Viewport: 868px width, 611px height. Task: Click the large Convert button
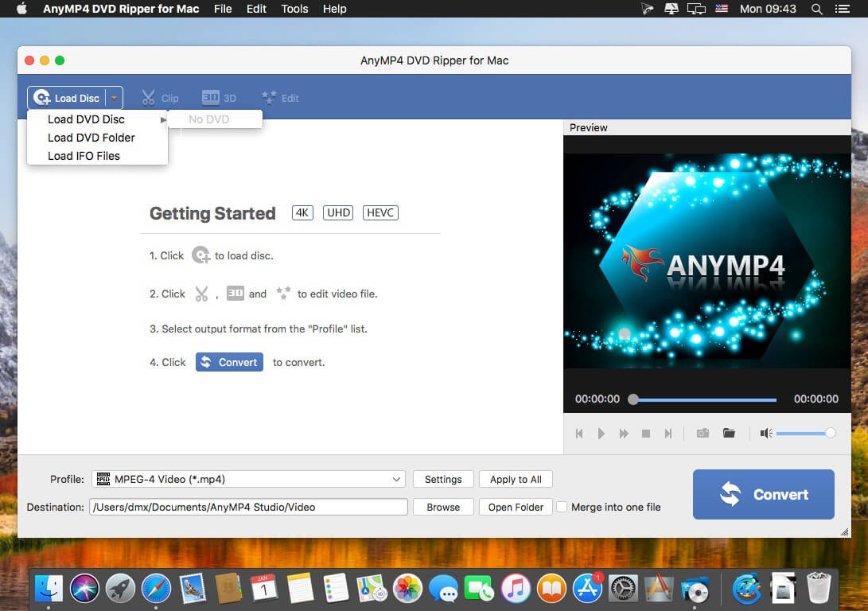763,494
